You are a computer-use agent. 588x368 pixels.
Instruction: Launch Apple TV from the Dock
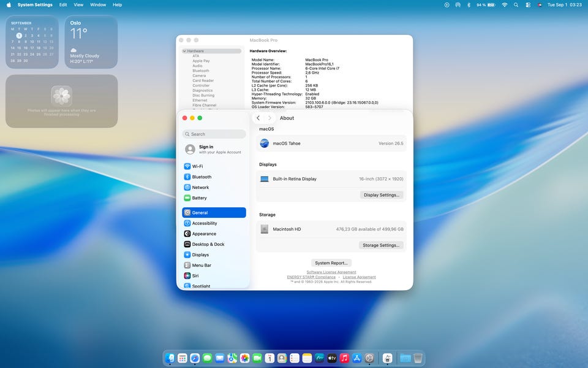[332, 358]
